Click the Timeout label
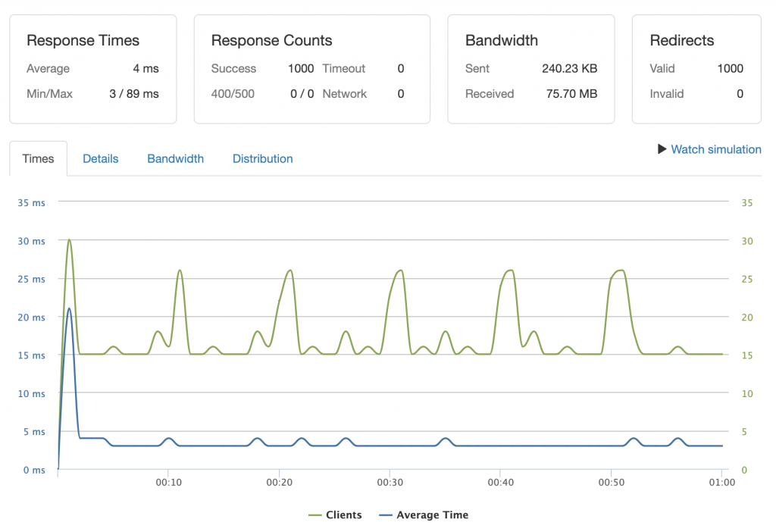Image resolution: width=776 pixels, height=532 pixels. pyautogui.click(x=343, y=69)
